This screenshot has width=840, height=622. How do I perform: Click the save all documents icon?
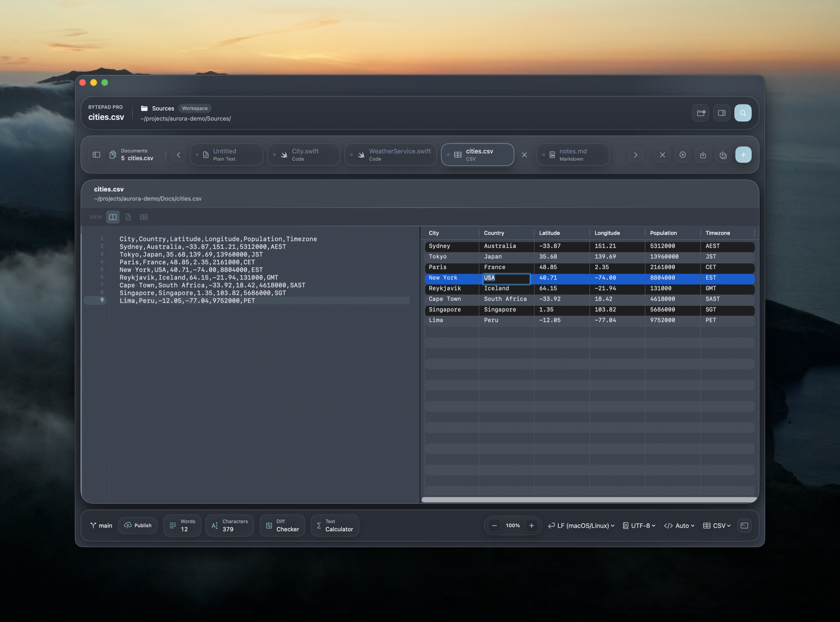tap(723, 155)
